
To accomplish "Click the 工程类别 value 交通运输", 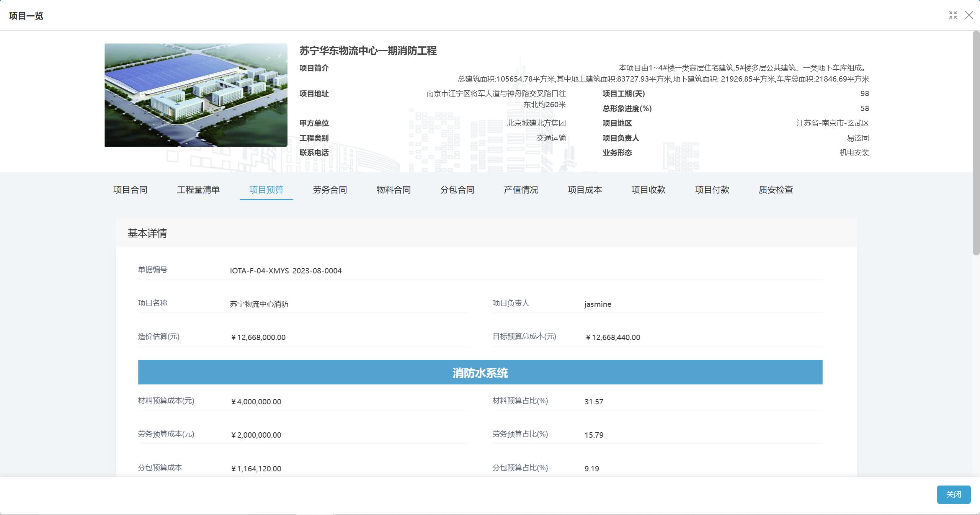I will (x=551, y=138).
